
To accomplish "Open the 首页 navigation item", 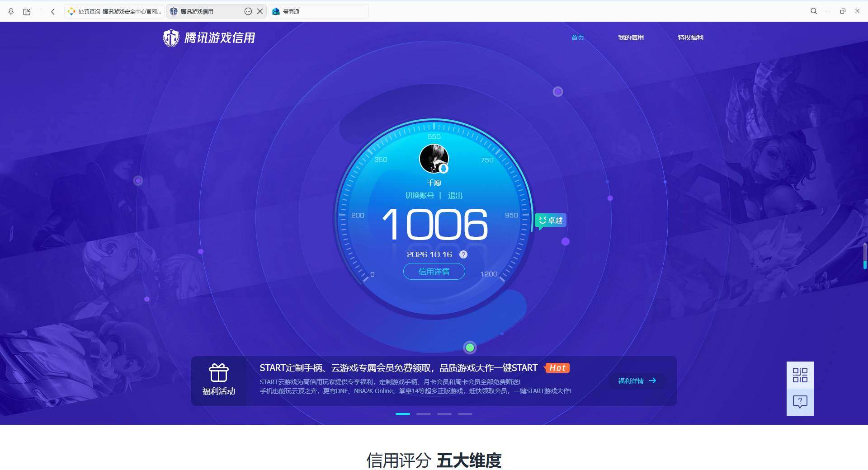I will [x=578, y=38].
